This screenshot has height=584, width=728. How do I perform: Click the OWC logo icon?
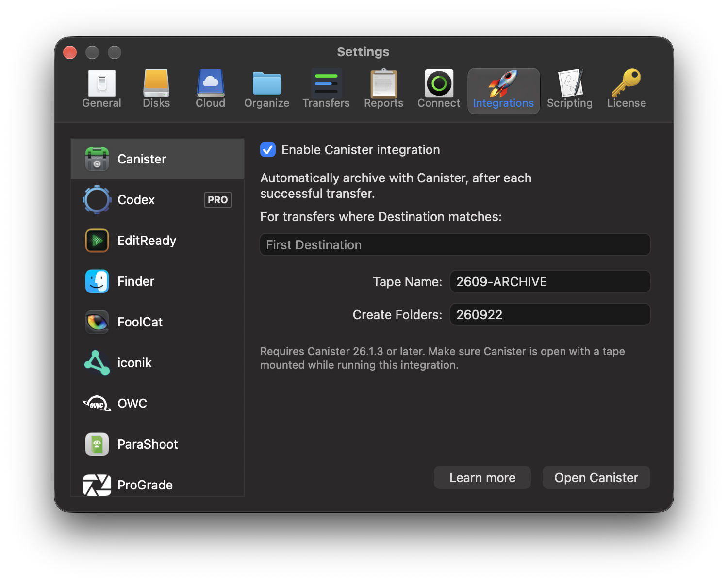(97, 404)
